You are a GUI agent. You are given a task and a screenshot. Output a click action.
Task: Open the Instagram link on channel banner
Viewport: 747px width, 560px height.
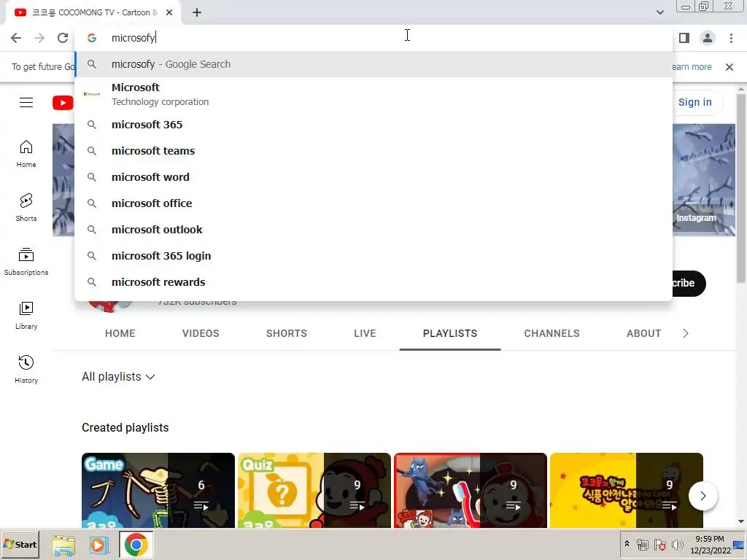click(x=696, y=218)
